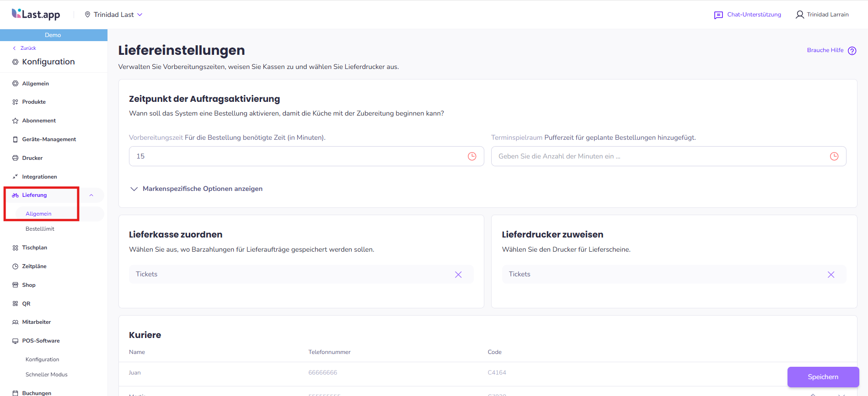Go back via the Zurück link
This screenshot has height=396, width=868.
click(x=28, y=48)
